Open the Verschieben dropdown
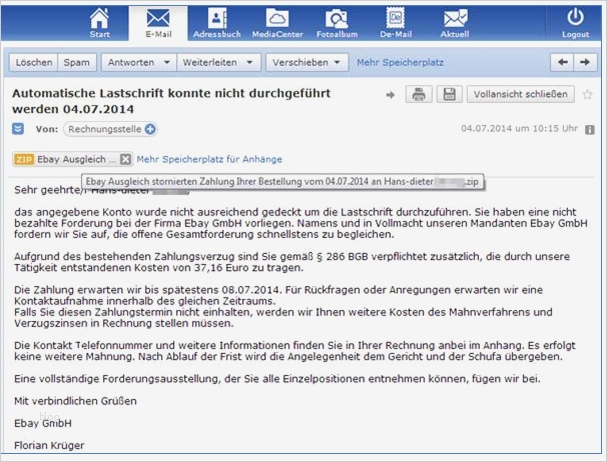 click(307, 62)
